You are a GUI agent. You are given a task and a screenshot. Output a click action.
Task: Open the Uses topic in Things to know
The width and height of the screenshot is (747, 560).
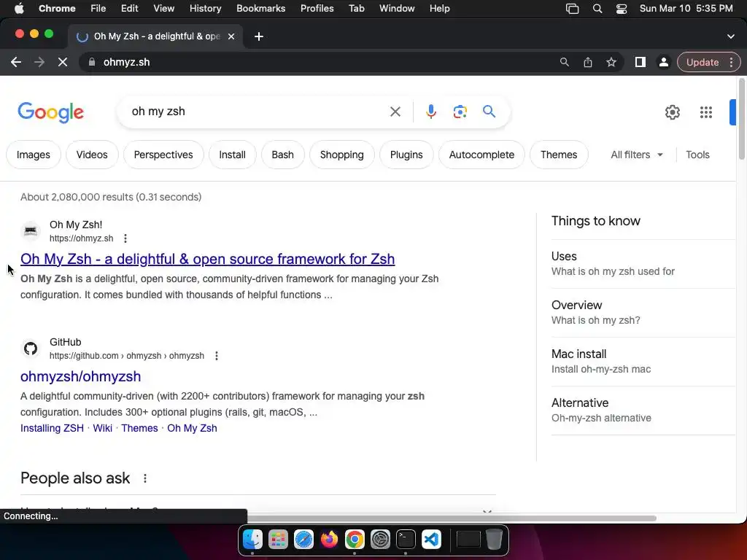click(643, 263)
